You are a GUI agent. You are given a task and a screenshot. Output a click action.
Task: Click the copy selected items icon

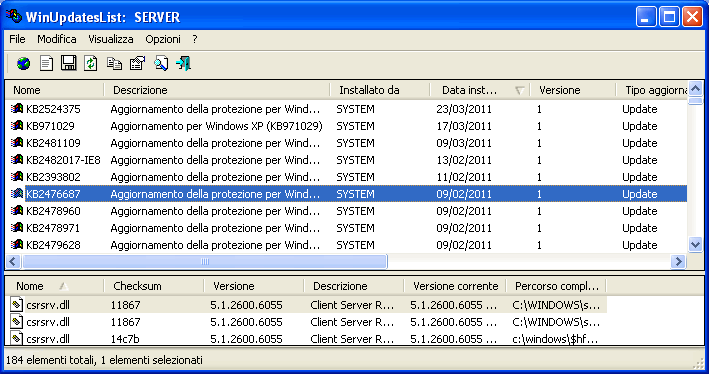click(114, 63)
